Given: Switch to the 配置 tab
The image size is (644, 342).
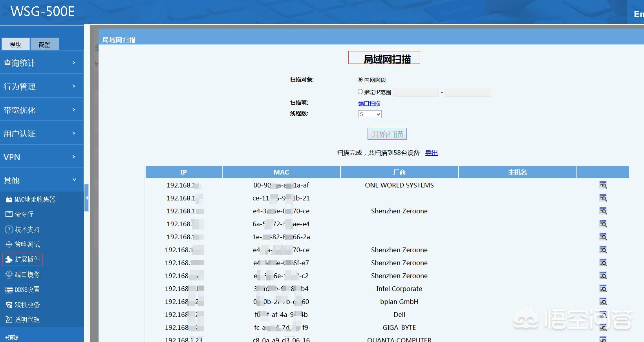Looking at the screenshot, I should click(44, 44).
